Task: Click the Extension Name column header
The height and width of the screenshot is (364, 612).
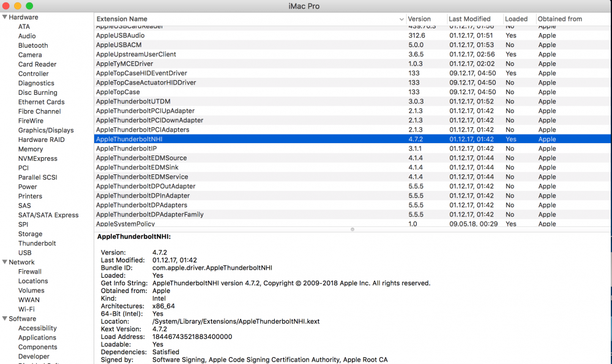Action: point(122,19)
